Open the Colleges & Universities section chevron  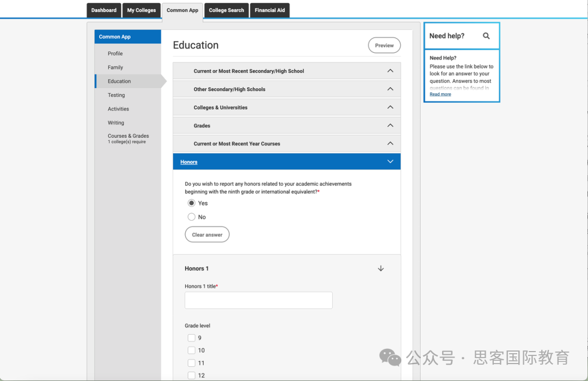tap(390, 107)
